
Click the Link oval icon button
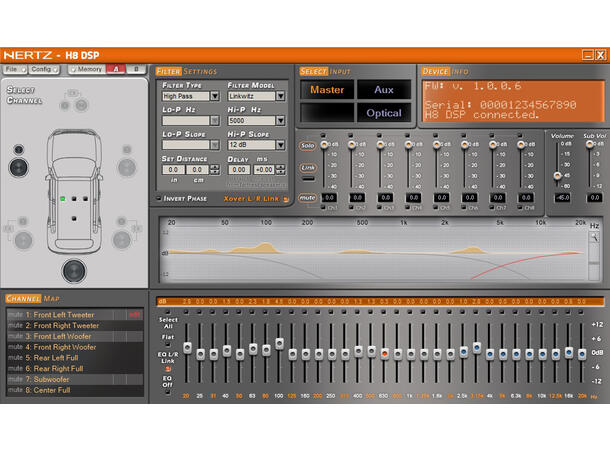pyautogui.click(x=307, y=168)
